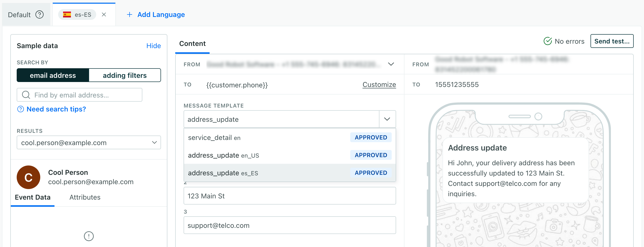Viewport: 644px width, 247px height.
Task: Open the Customize link for recipient phone
Action: (379, 84)
